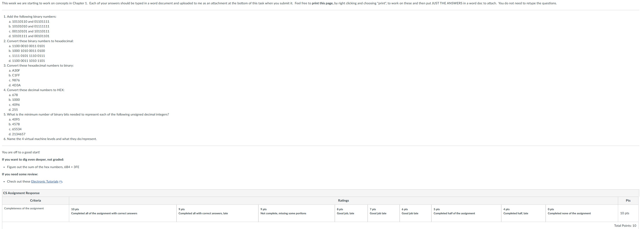Click binary value "1100 0010 0011 0101"
This screenshot has width=644, height=229.
pyautogui.click(x=29, y=46)
